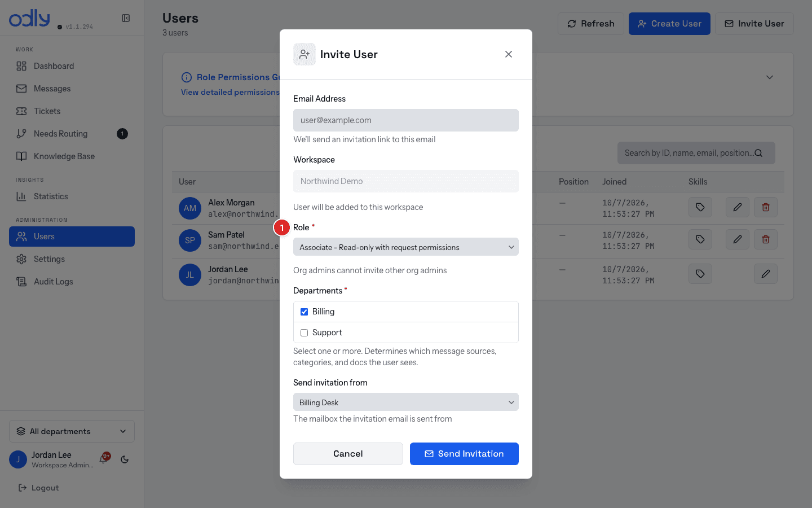The image size is (812, 508).
Task: Uncheck the Billing department checkbox
Action: [x=304, y=312]
